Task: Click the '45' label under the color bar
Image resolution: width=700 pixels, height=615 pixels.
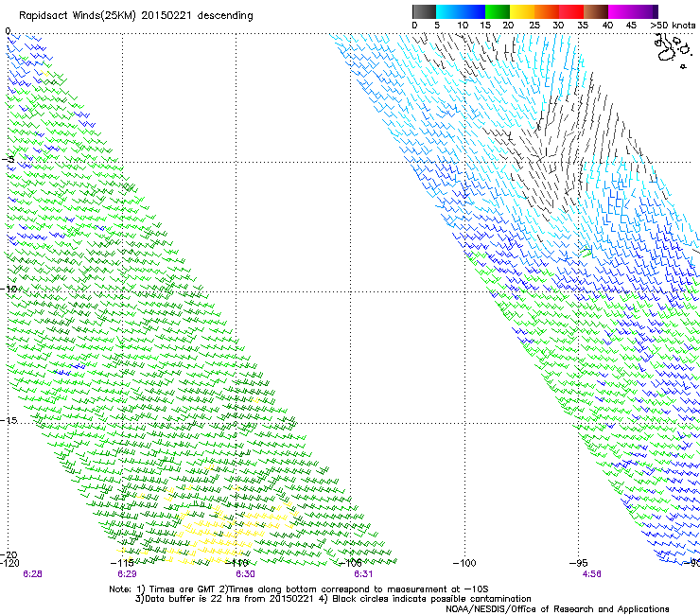Action: (x=631, y=26)
